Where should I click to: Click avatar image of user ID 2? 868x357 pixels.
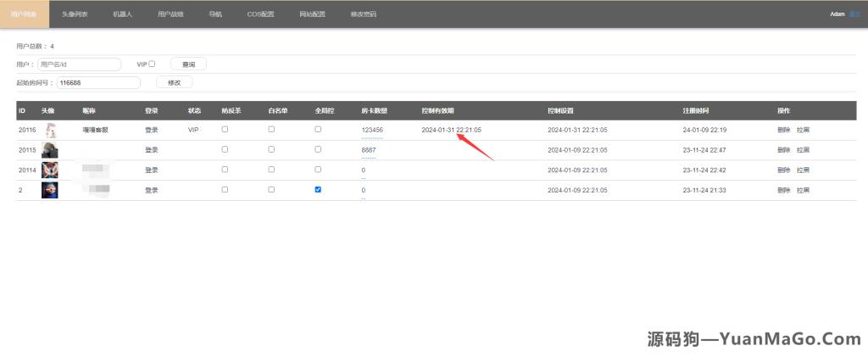pos(50,190)
